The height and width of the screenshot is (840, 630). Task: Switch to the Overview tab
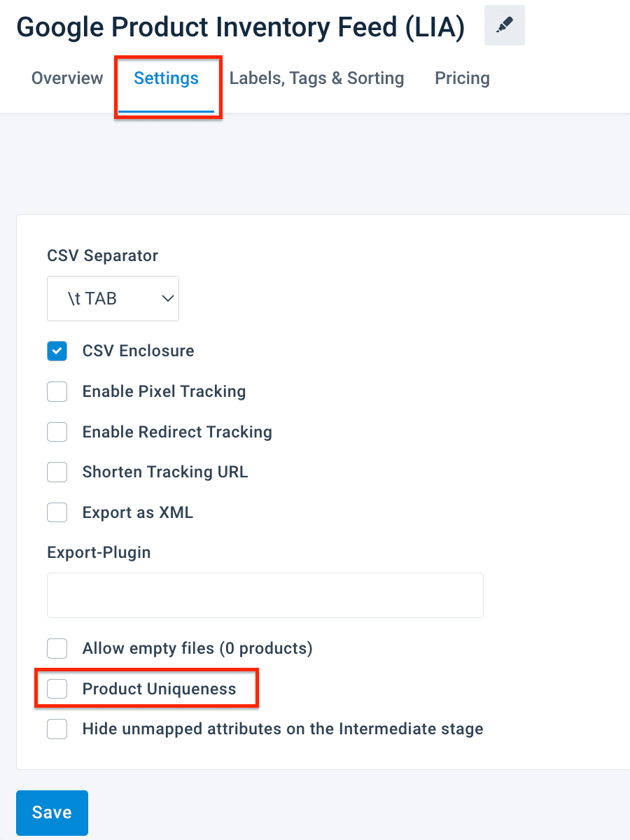point(67,78)
